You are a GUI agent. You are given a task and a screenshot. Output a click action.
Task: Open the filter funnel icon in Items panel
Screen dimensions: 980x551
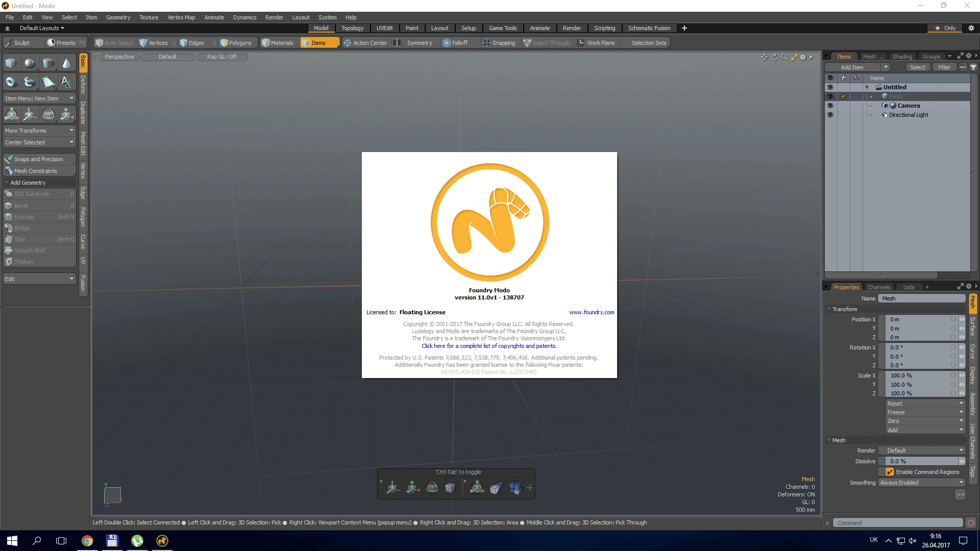(x=973, y=67)
